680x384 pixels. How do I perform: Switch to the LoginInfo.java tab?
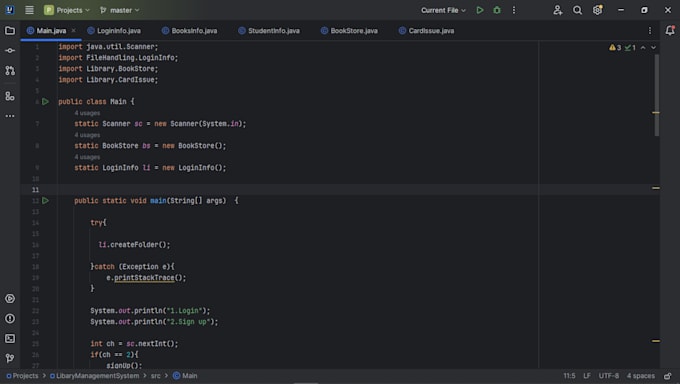click(114, 31)
